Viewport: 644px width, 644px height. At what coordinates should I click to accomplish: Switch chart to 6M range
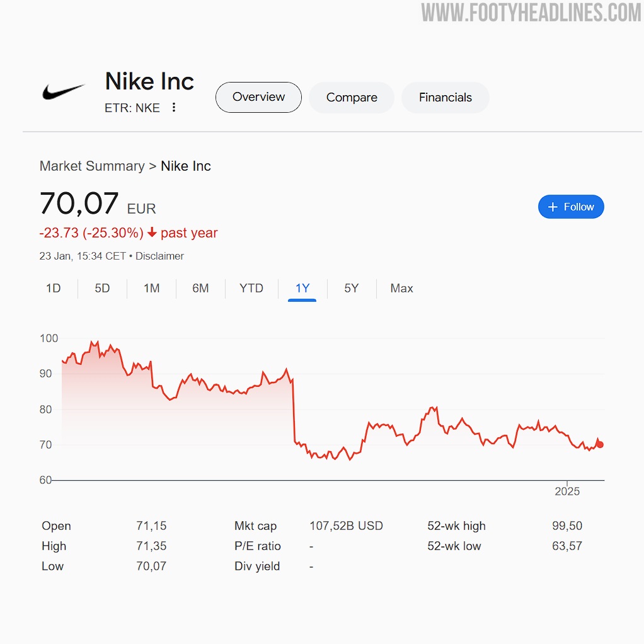tap(200, 289)
